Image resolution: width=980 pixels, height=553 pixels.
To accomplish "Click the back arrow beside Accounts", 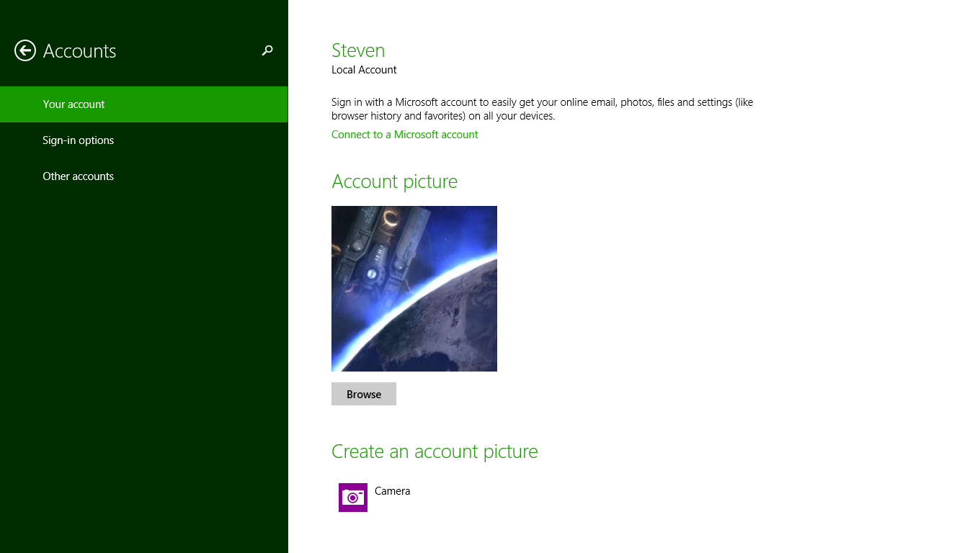I will tap(25, 50).
